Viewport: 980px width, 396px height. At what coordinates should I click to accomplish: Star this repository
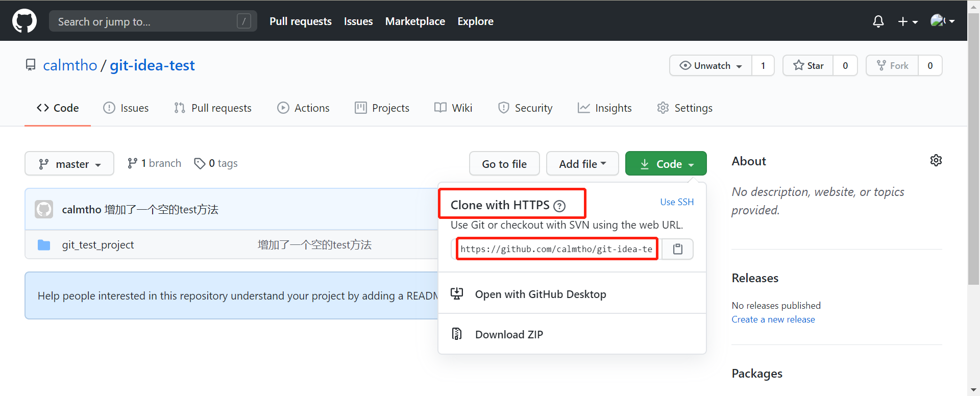tap(808, 65)
